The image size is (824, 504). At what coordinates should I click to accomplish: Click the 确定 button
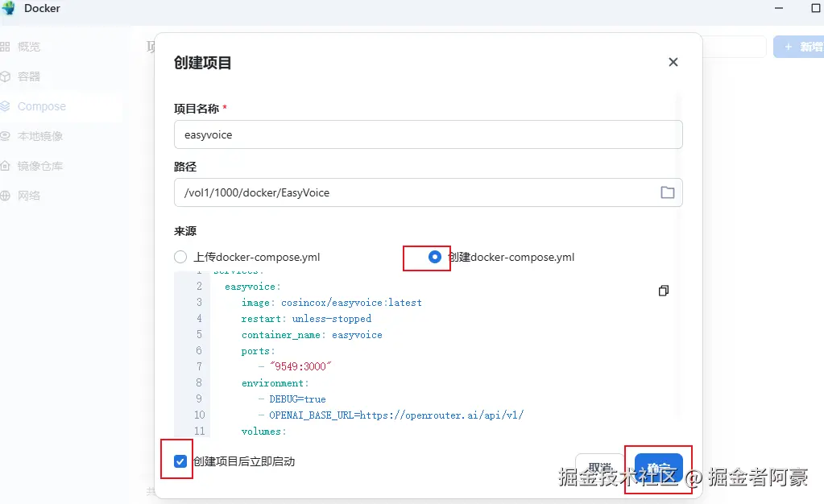point(658,467)
